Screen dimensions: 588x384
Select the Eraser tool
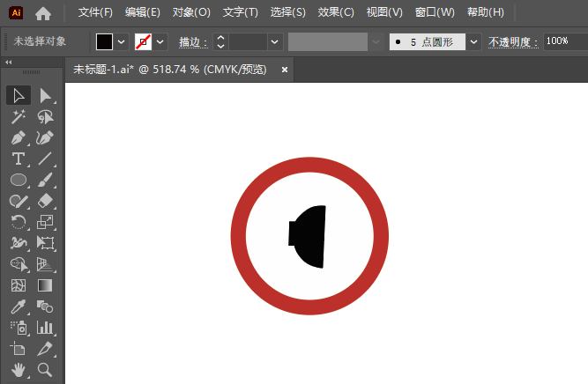pyautogui.click(x=45, y=201)
